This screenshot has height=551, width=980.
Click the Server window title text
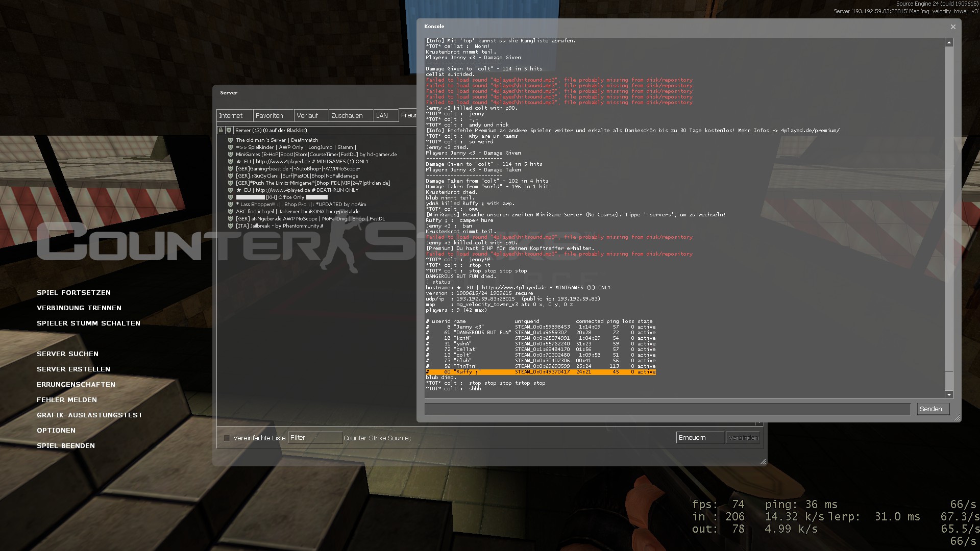point(229,93)
